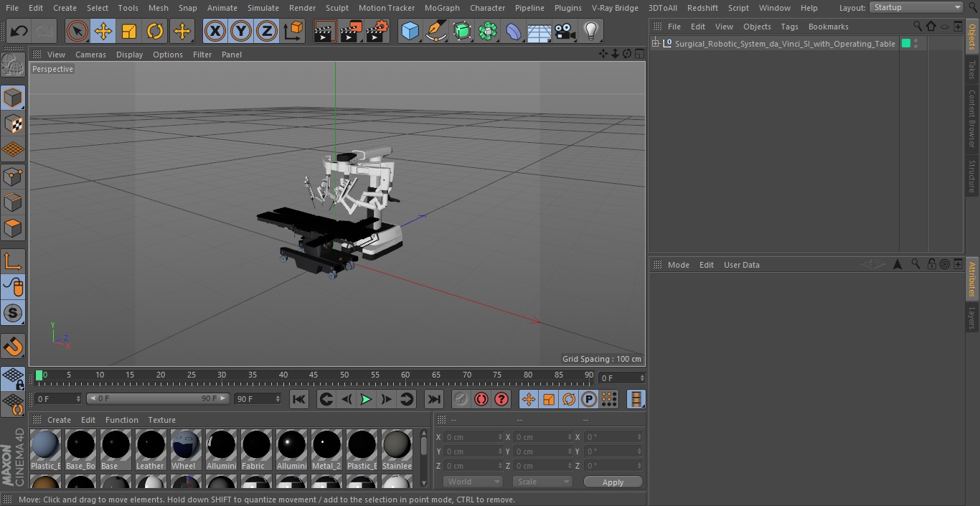Select the Live Selection tool
Screen dimensions: 980x506
coord(77,31)
